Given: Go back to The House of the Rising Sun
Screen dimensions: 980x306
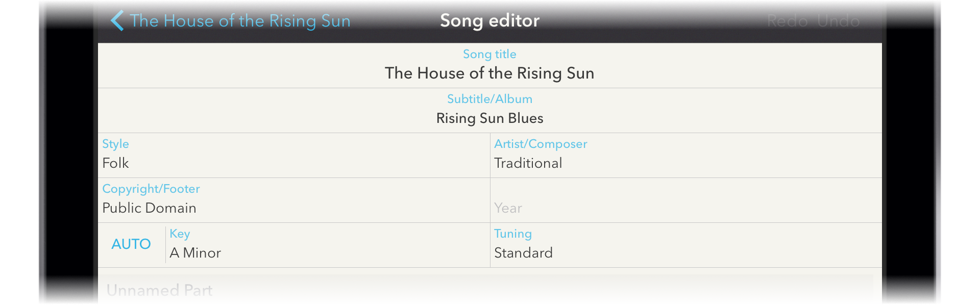Looking at the screenshot, I should 240,21.
